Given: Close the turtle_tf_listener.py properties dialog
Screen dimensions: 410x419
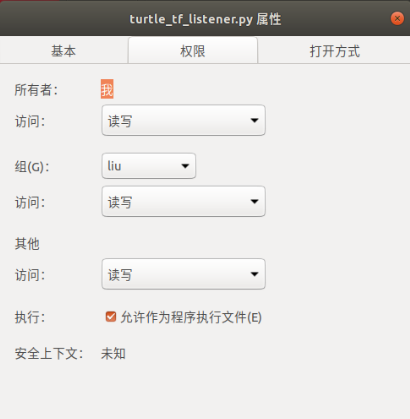Looking at the screenshot, I should [397, 19].
